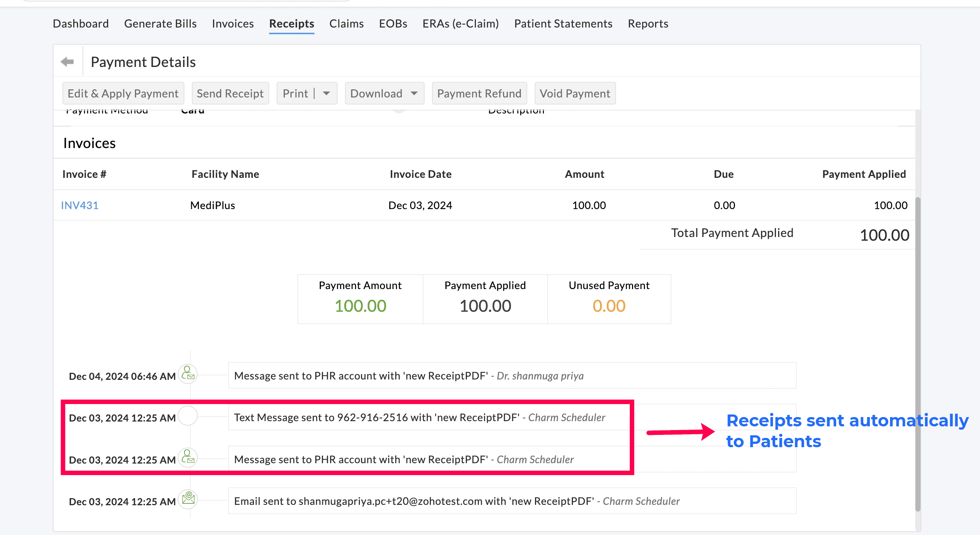The width and height of the screenshot is (980, 535).
Task: Start a Payment Refund
Action: tap(479, 93)
